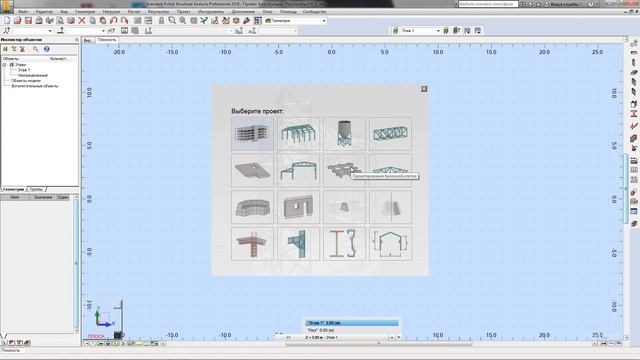This screenshot has height=360, width=640.
Task: Open the Геометрия layout dropdown
Action: coord(324,20)
